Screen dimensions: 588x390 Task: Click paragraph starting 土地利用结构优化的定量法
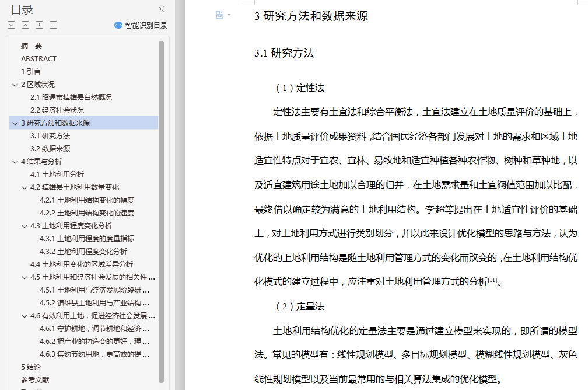coord(416,355)
